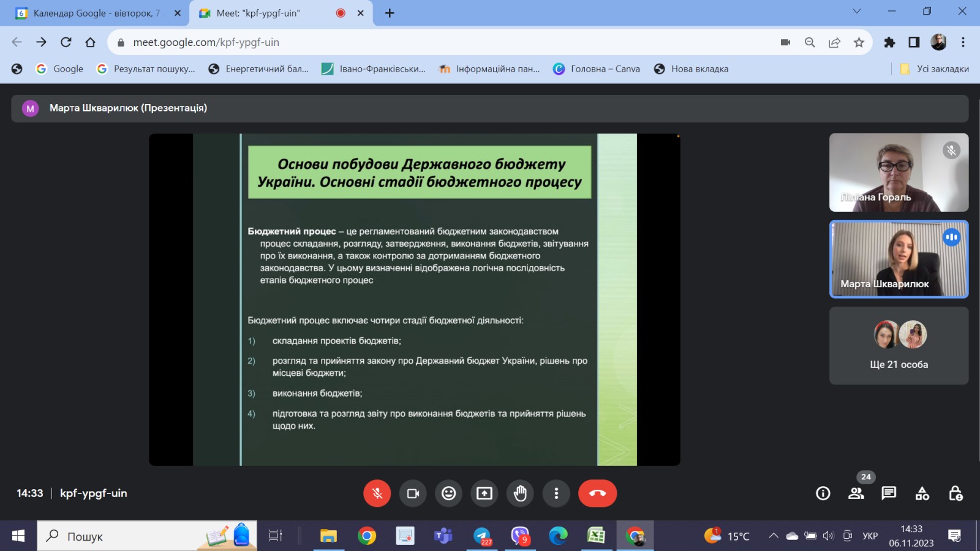Image resolution: width=980 pixels, height=551 pixels.
Task: Switch to the 'Календар Google' tab
Action: [92, 12]
